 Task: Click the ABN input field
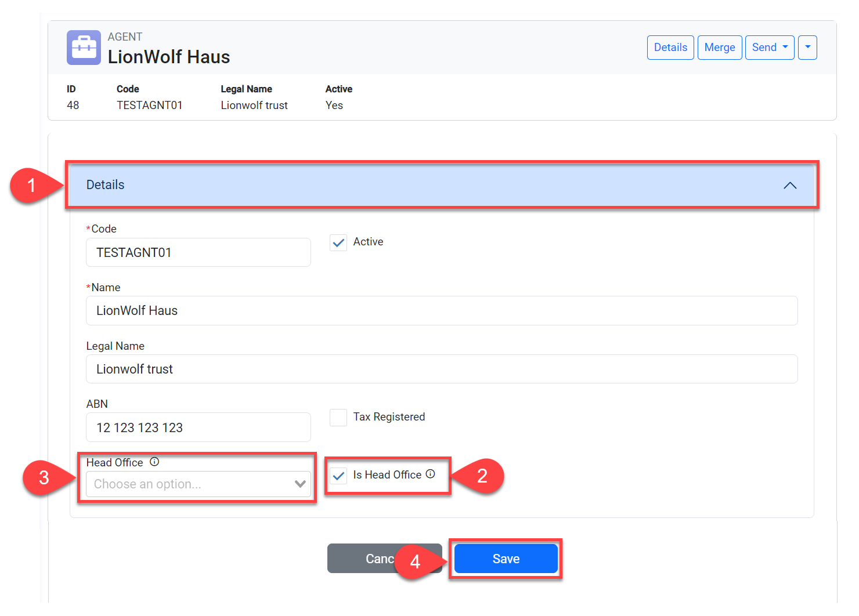(x=198, y=428)
